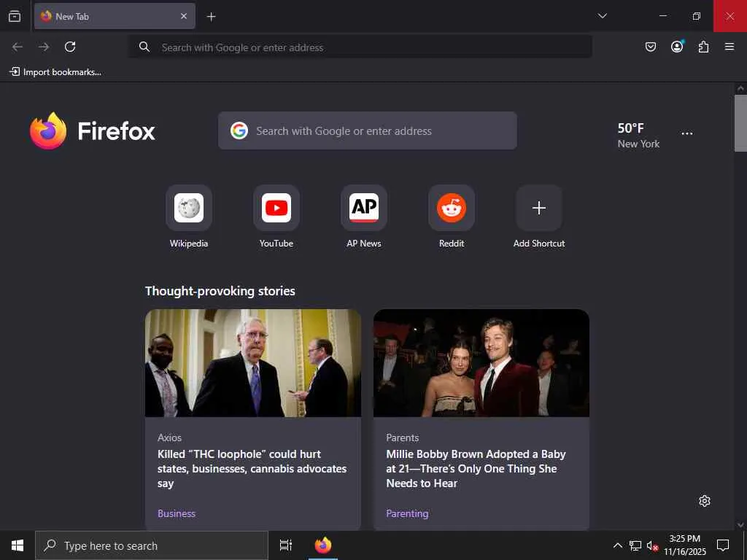The height and width of the screenshot is (560, 747).
Task: Click the Firefox taskbar icon
Action: click(323, 545)
